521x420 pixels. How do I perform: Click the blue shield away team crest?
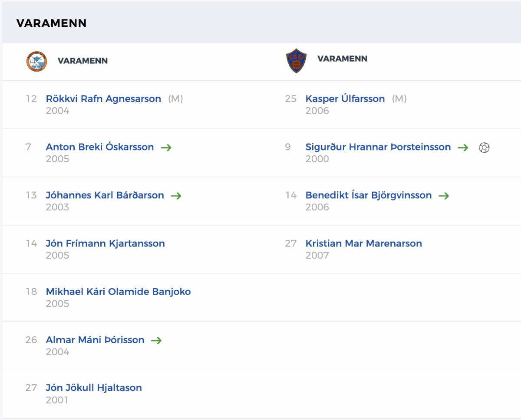point(296,61)
